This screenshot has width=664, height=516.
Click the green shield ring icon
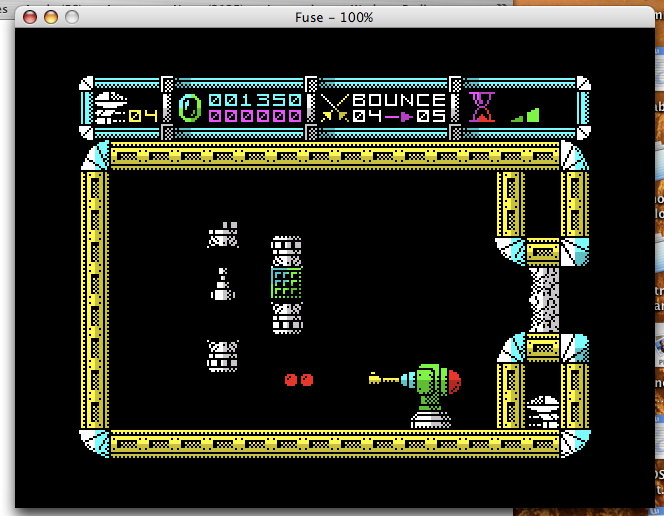coord(190,107)
